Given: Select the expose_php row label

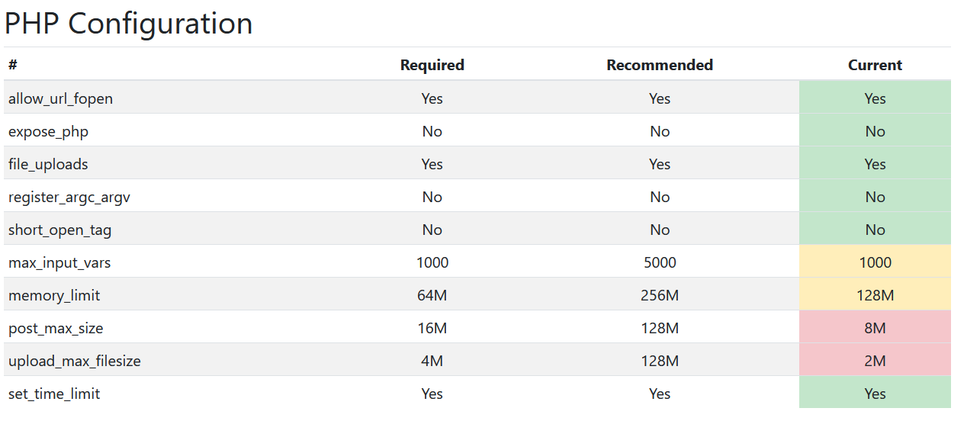Looking at the screenshot, I should click(49, 132).
